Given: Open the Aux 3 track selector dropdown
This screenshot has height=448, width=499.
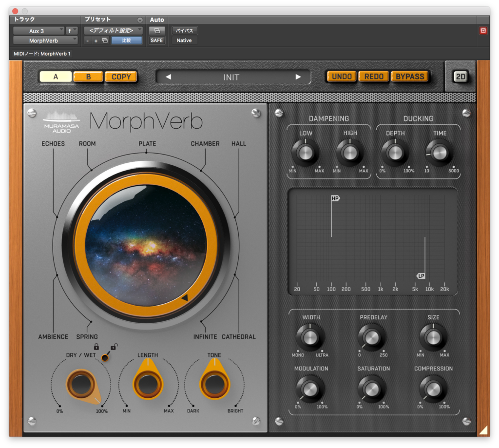Looking at the screenshot, I should (x=38, y=30).
